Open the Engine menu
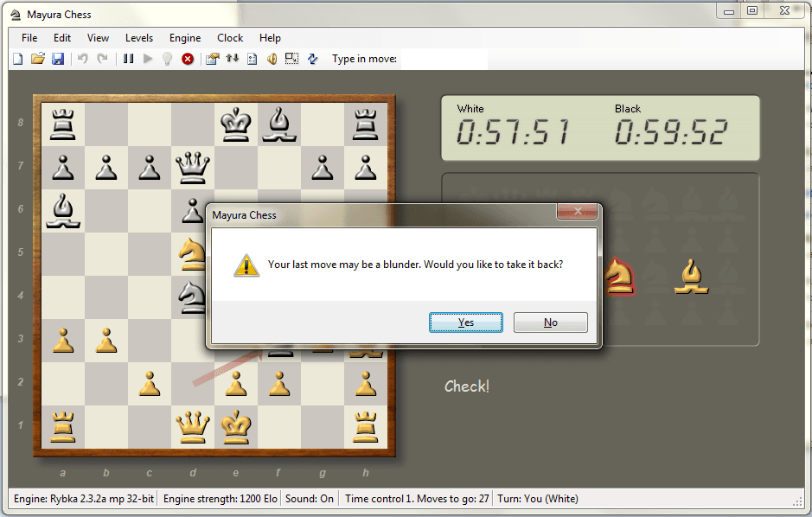 click(185, 38)
